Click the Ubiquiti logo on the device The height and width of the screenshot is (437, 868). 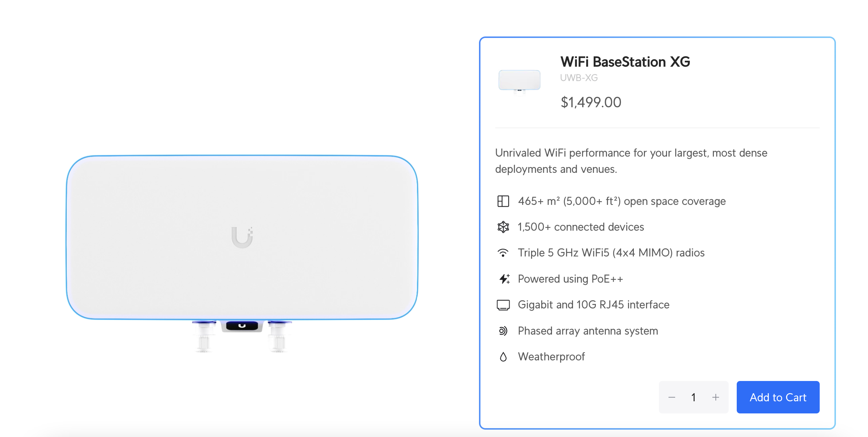[242, 237]
